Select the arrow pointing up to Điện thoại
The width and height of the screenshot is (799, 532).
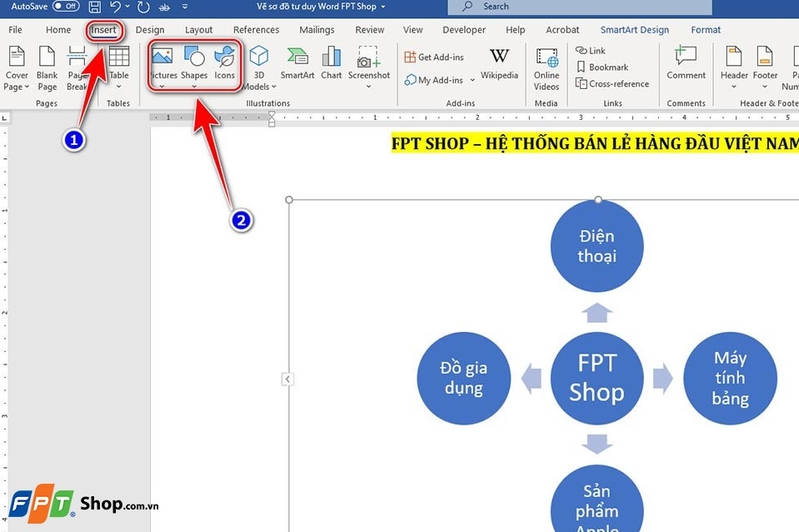click(597, 312)
